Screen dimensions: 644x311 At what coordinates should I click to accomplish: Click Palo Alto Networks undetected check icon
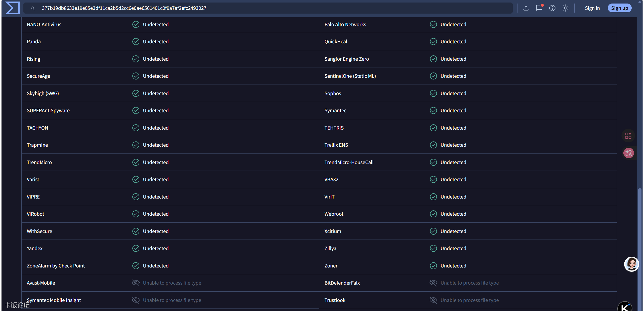433,24
